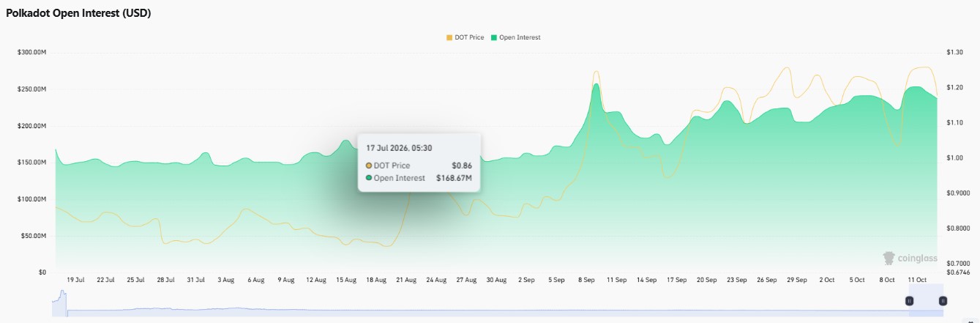Click the 11 Sep date label
980x323 pixels.
[x=617, y=280]
